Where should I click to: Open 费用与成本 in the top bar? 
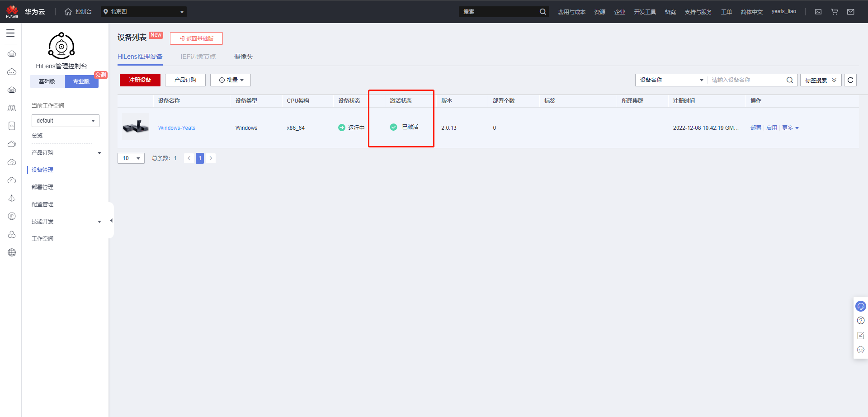pos(571,12)
